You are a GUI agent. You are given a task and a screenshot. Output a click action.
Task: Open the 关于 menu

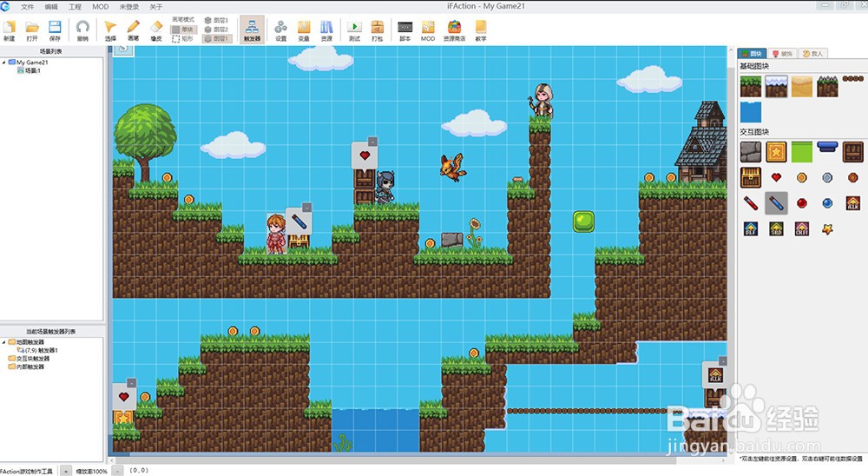(156, 7)
